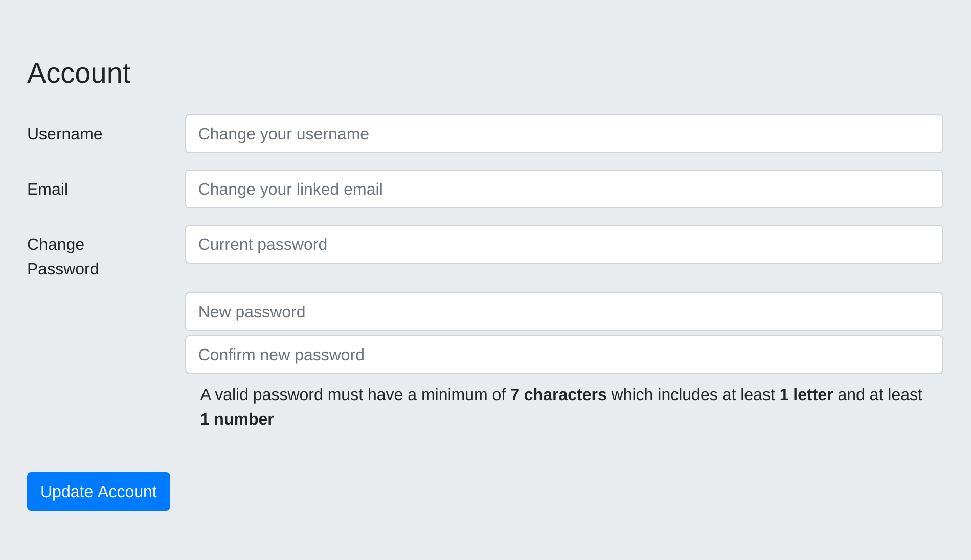Click the bold 1 number text
The image size is (971, 560).
point(236,419)
